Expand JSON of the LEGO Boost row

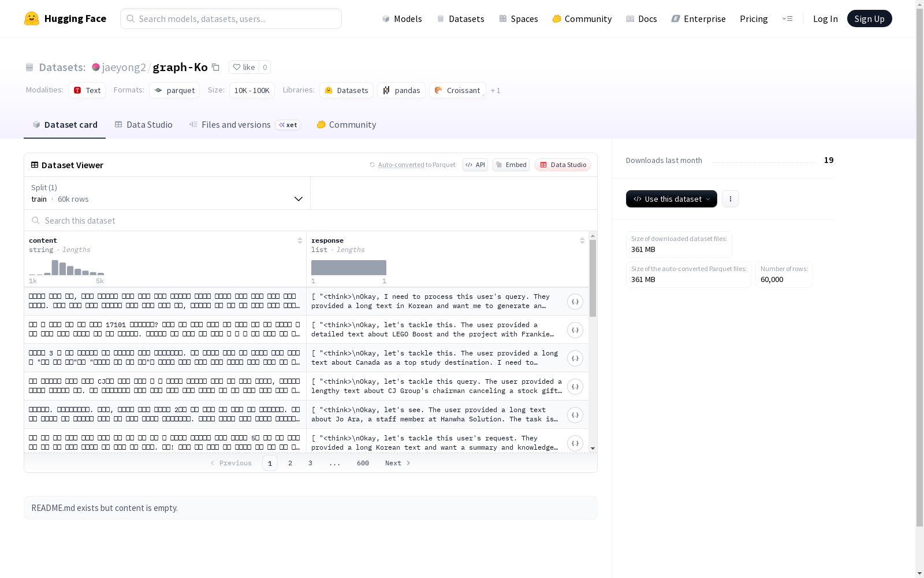[x=575, y=330]
